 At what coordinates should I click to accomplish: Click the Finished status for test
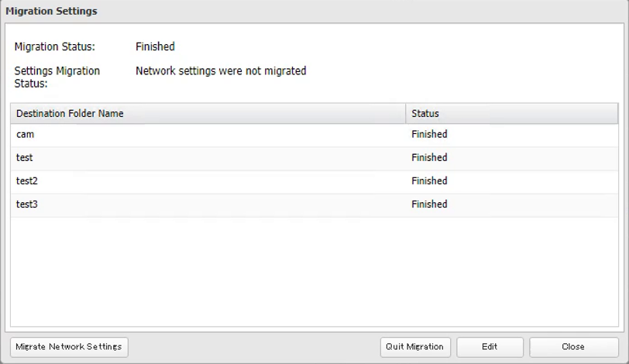pyautogui.click(x=429, y=158)
